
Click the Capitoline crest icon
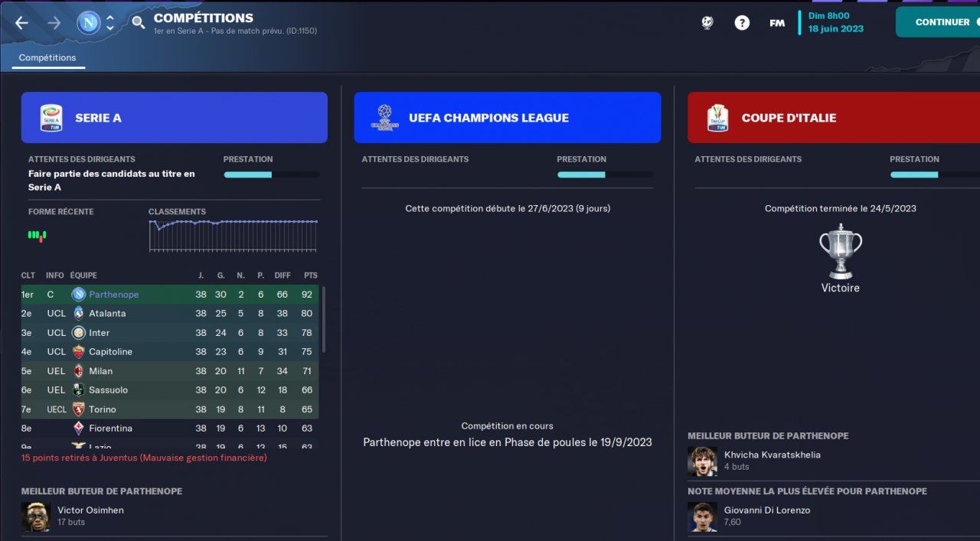(78, 352)
